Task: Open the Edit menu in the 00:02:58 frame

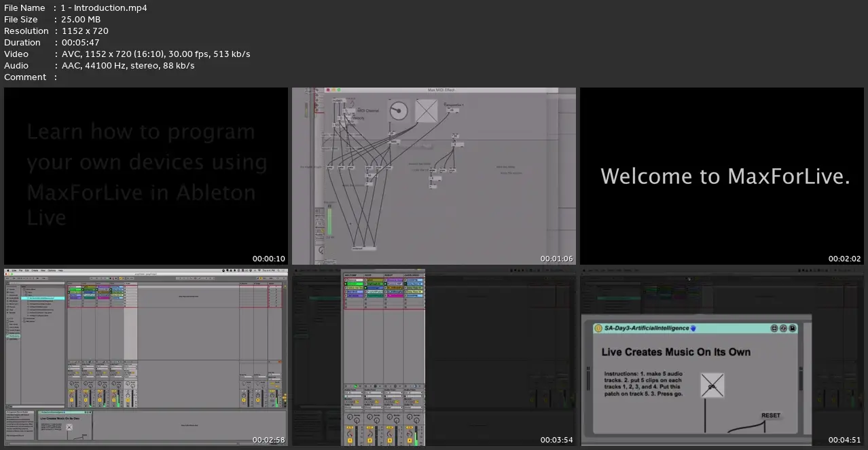Action: coord(27,270)
